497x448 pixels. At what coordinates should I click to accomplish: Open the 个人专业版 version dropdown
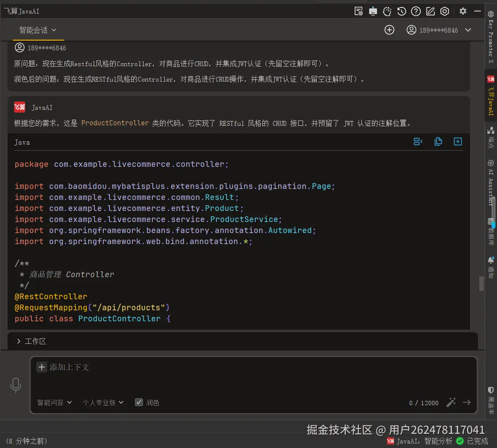point(103,403)
